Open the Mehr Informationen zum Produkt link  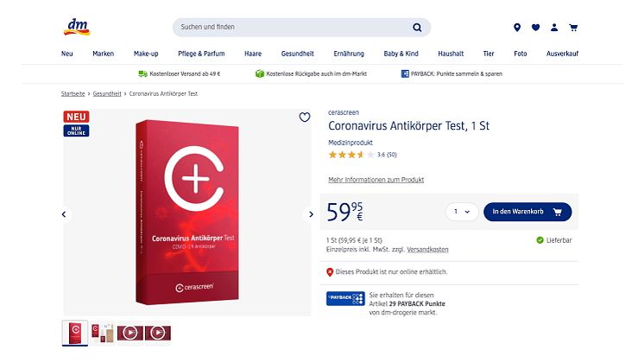pos(376,180)
